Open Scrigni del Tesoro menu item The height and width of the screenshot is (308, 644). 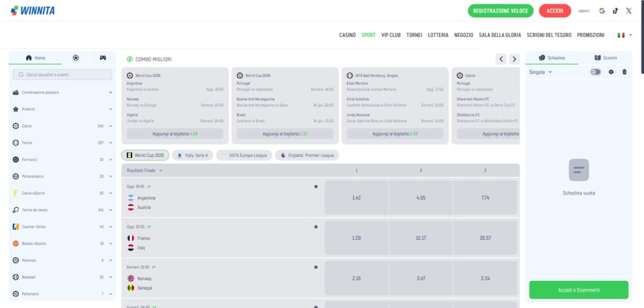(x=549, y=35)
